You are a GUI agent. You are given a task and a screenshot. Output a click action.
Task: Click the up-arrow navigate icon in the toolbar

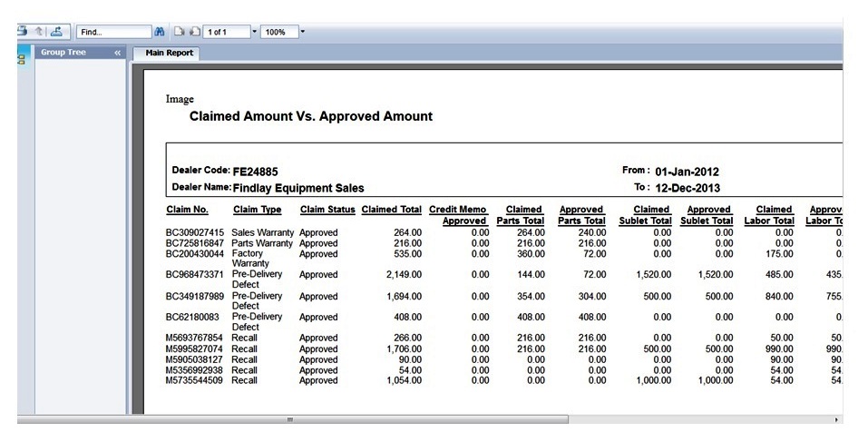pos(39,32)
